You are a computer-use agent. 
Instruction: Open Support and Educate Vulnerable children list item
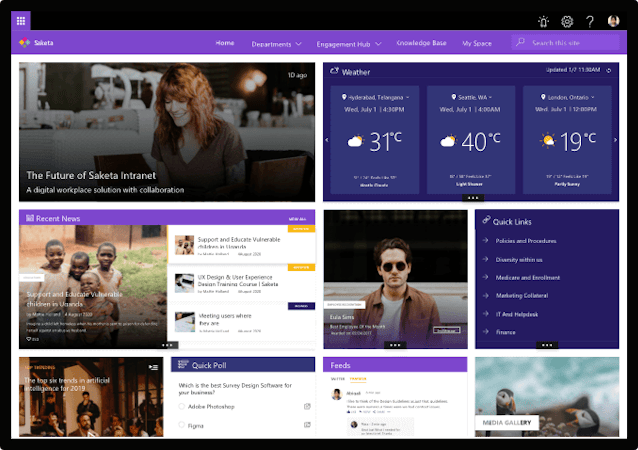(x=242, y=245)
